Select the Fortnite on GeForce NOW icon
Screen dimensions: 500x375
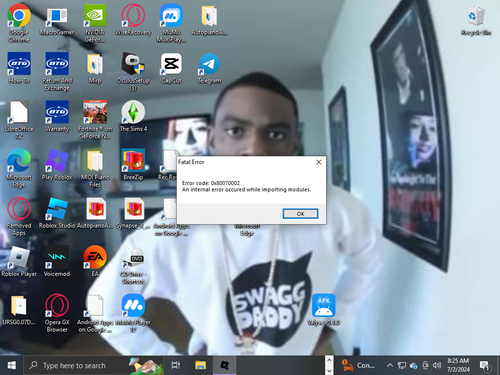95,119
